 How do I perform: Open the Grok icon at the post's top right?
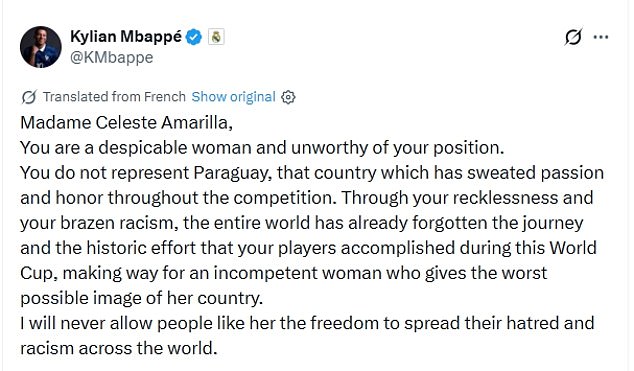tap(573, 37)
